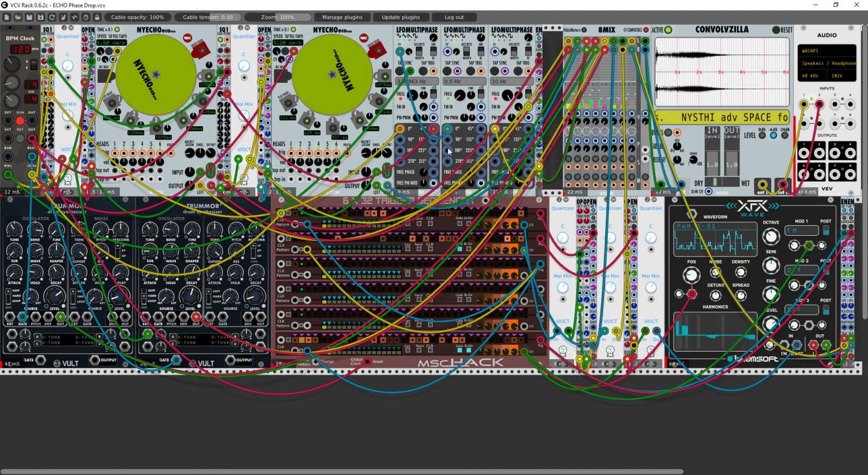The image size is (868, 475).
Task: Click the Convolvzilla impulse waveform display
Action: (x=722, y=72)
